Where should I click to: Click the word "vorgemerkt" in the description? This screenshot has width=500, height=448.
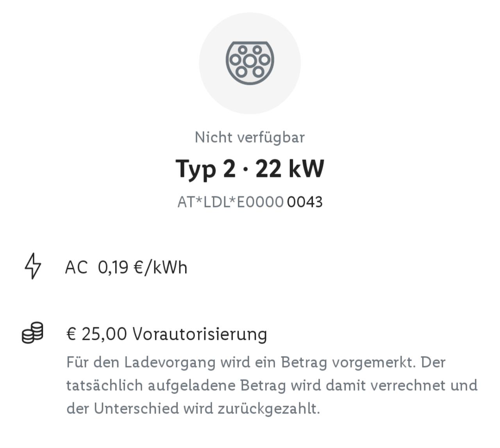[374, 362]
